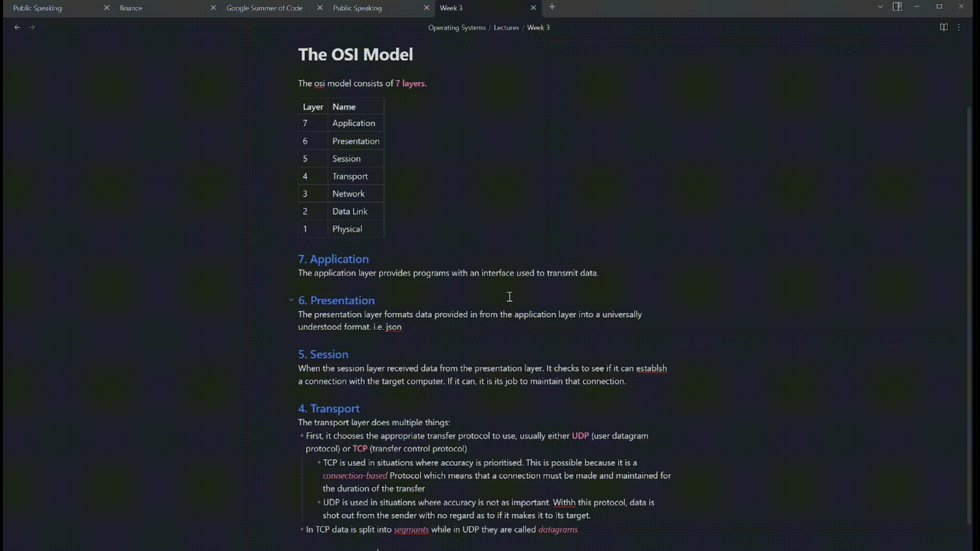The image size is (980, 551).
Task: Switch to reading view book icon
Action: click(x=944, y=28)
